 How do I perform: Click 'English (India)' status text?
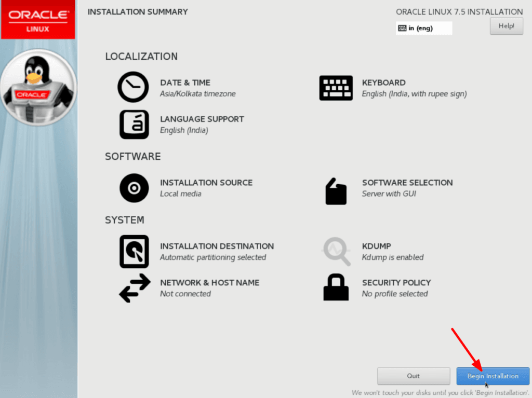point(184,130)
